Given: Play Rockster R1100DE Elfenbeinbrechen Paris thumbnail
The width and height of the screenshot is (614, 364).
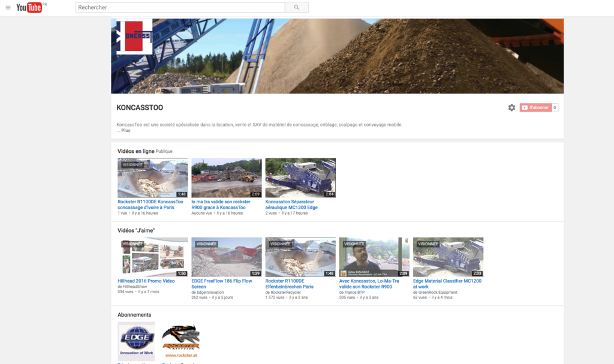Looking at the screenshot, I should coord(300,257).
